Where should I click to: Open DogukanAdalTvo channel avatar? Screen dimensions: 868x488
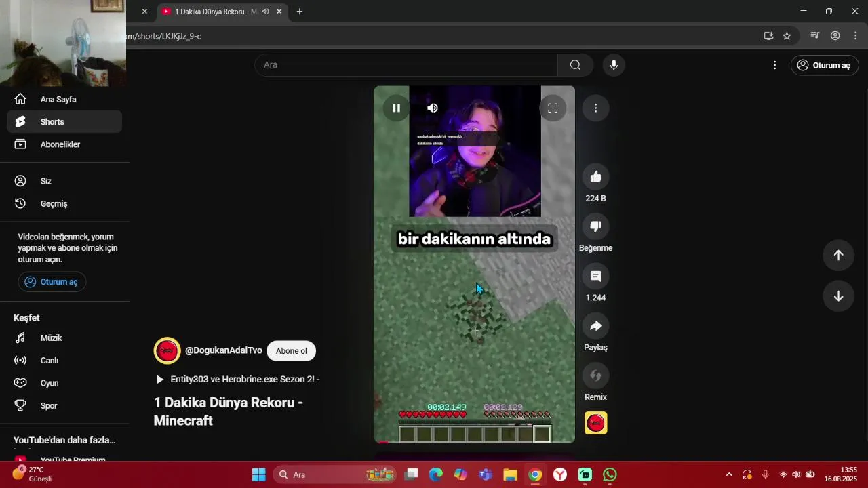pyautogui.click(x=167, y=350)
